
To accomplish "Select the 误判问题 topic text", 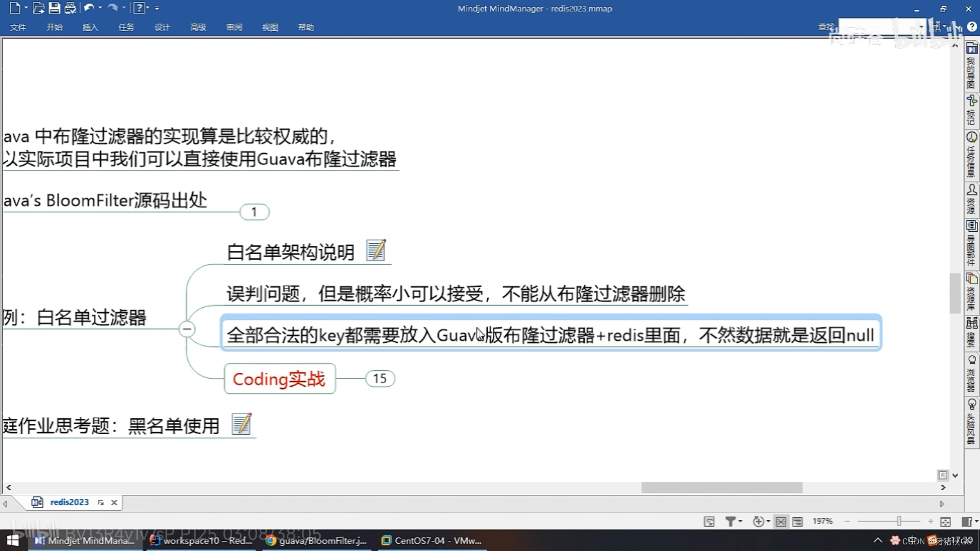I will pos(456,294).
